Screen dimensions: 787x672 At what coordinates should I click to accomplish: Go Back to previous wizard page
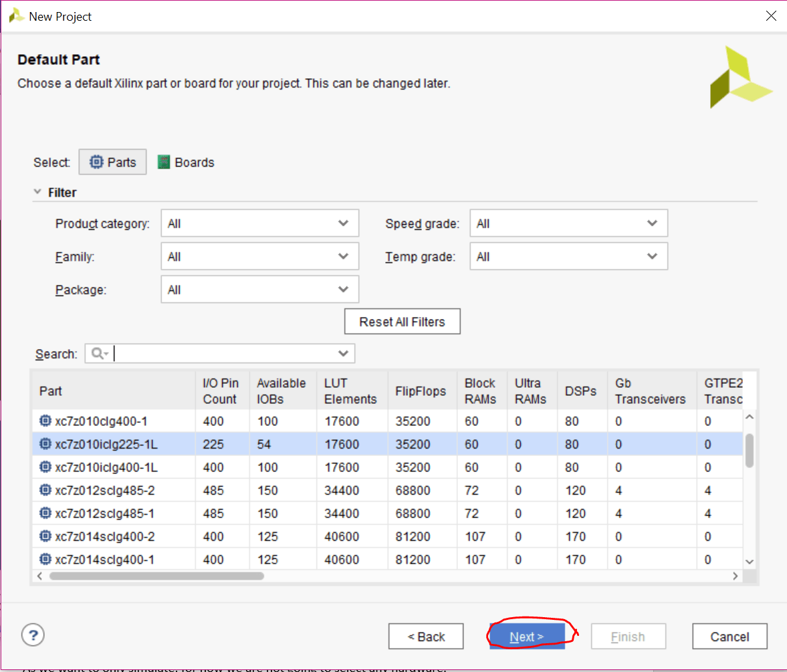click(x=426, y=637)
